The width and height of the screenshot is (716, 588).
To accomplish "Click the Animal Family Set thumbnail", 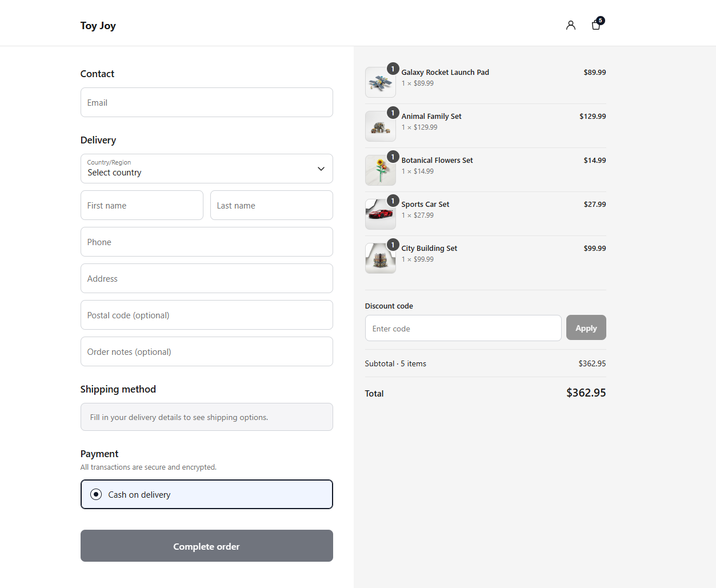I will coord(381,126).
